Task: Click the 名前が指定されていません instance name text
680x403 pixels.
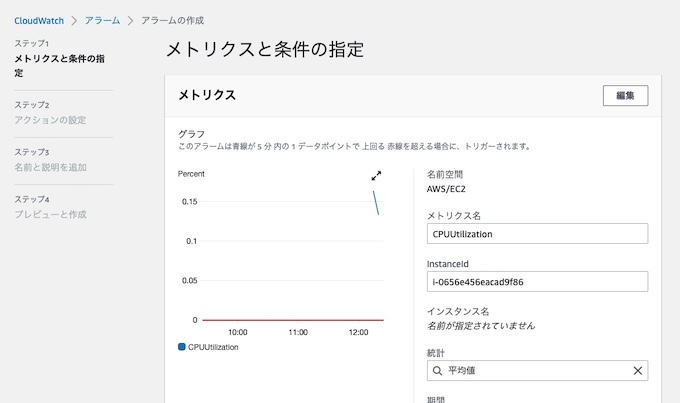Action: (481, 326)
